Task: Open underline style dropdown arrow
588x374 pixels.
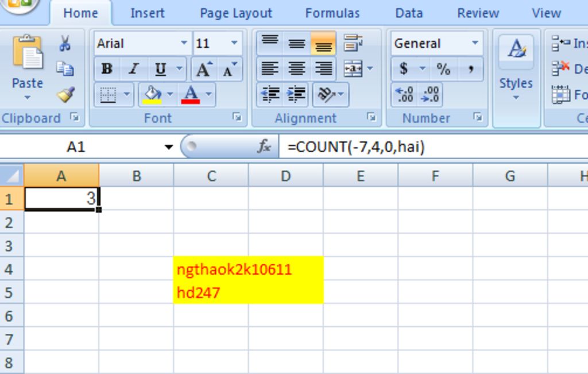Action: coord(179,69)
